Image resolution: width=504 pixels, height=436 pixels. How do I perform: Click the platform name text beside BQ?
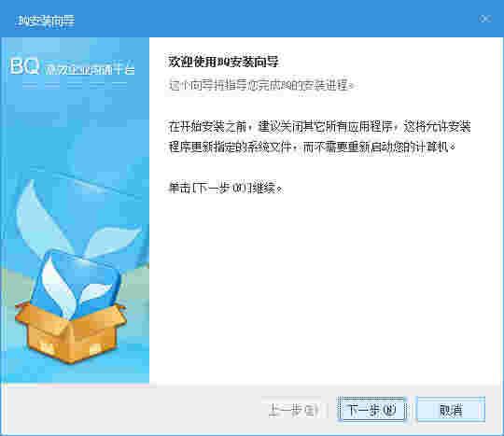click(90, 69)
